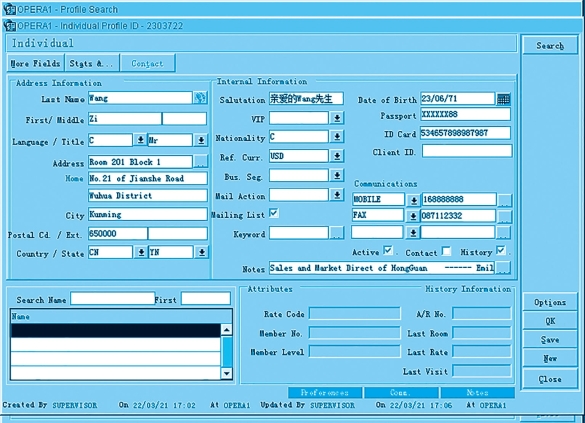Toggle the Active checkbox
The image size is (585, 423).
click(388, 250)
